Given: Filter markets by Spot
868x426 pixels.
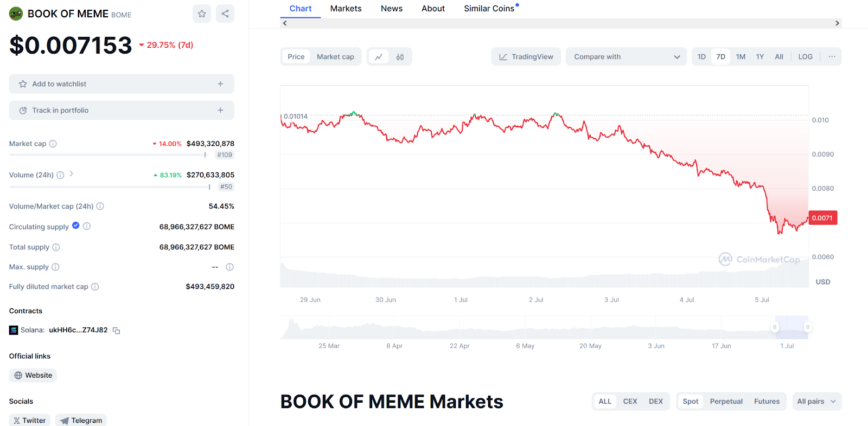Looking at the screenshot, I should [691, 402].
